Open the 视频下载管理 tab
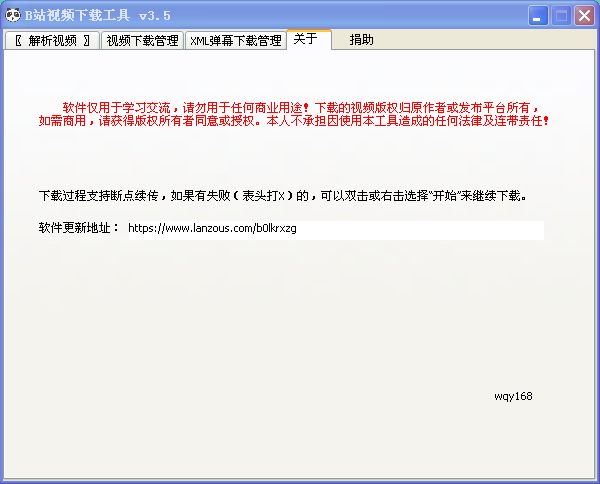 click(x=142, y=40)
